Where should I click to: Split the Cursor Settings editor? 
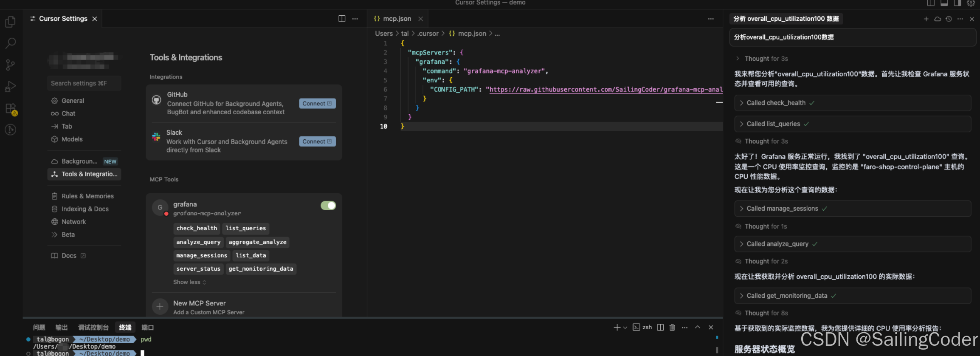(342, 19)
